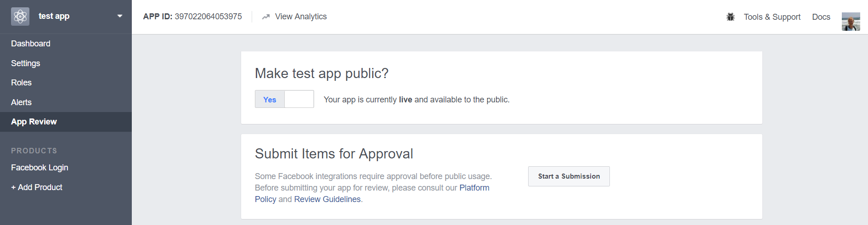This screenshot has width=868, height=225.
Task: Click the View Analytics chart icon
Action: tap(265, 17)
